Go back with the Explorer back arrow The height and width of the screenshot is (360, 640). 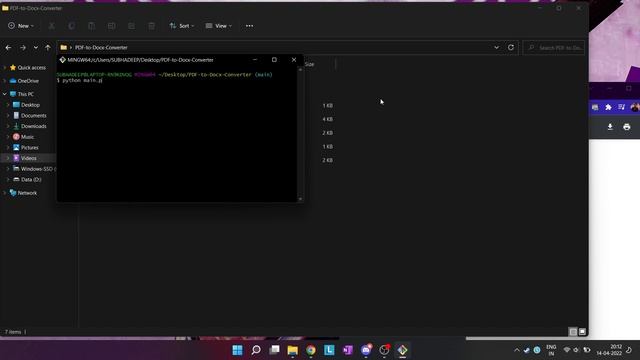coord(8,48)
